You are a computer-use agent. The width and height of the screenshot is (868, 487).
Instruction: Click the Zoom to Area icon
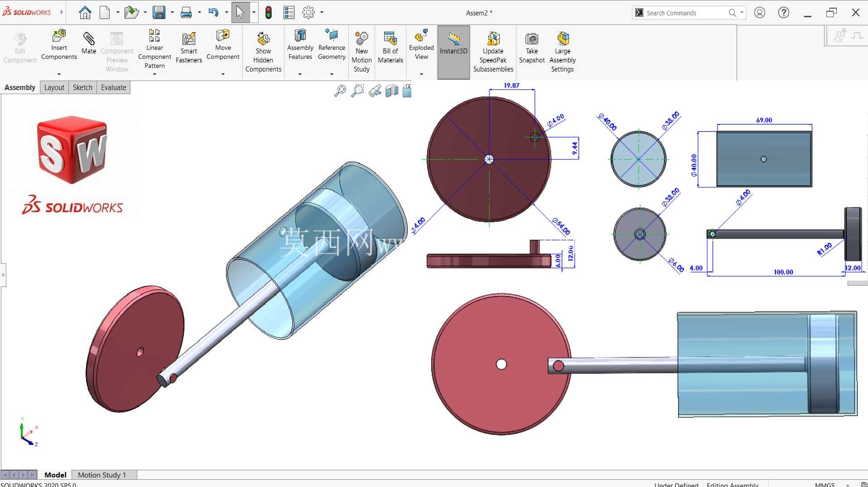357,91
